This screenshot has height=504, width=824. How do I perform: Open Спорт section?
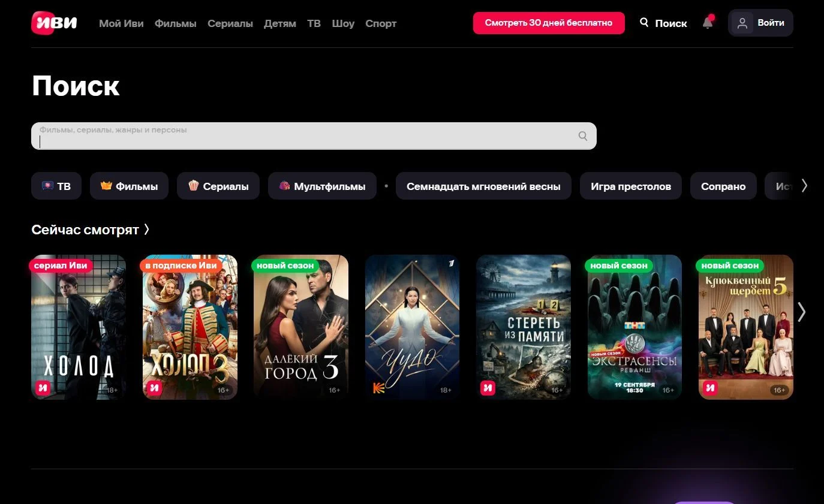point(381,23)
